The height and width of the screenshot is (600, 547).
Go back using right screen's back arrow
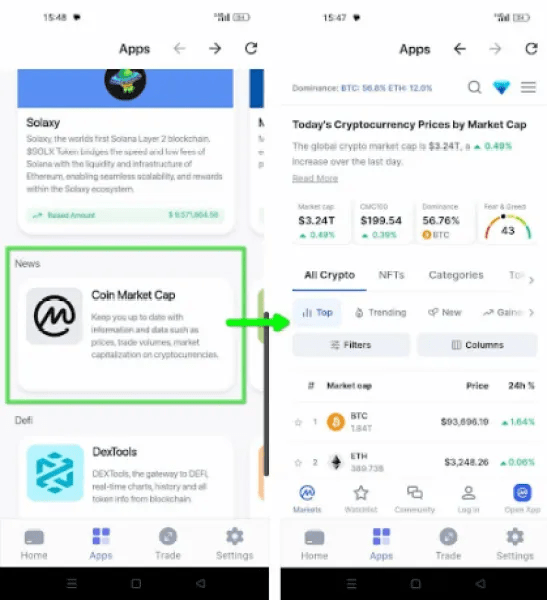(460, 49)
